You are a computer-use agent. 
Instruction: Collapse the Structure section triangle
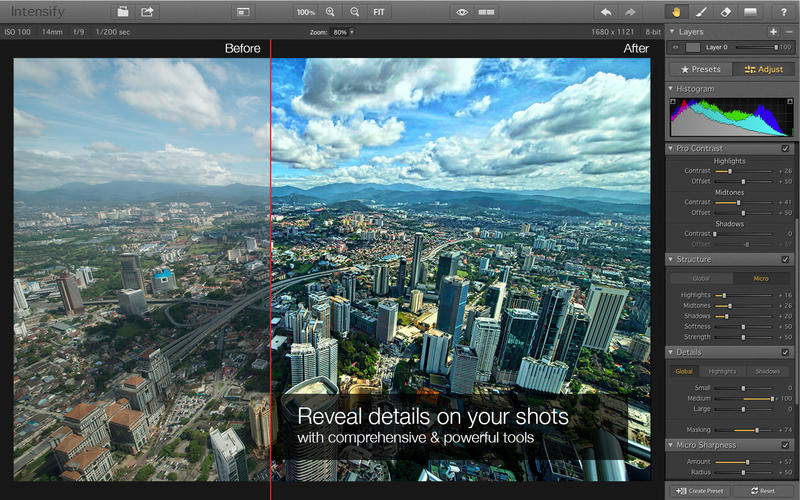pos(671,260)
